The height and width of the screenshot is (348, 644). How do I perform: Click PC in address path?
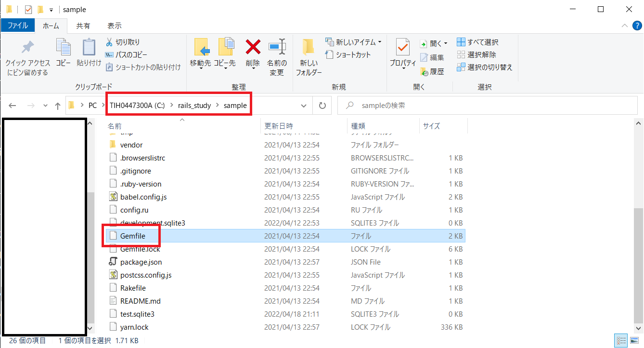[92, 106]
